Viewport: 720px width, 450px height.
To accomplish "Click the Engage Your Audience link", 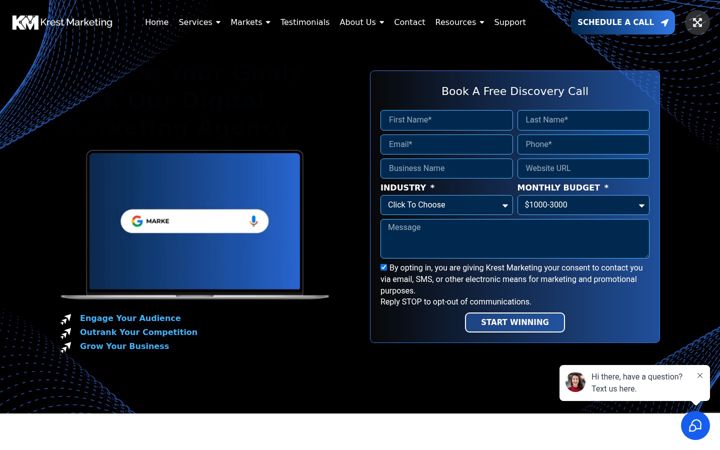I will (x=130, y=318).
